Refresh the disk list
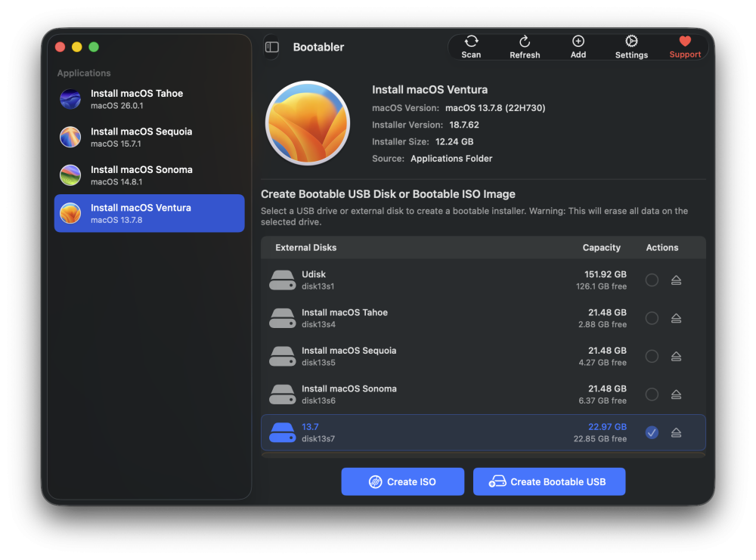The image size is (756, 560). tap(525, 47)
